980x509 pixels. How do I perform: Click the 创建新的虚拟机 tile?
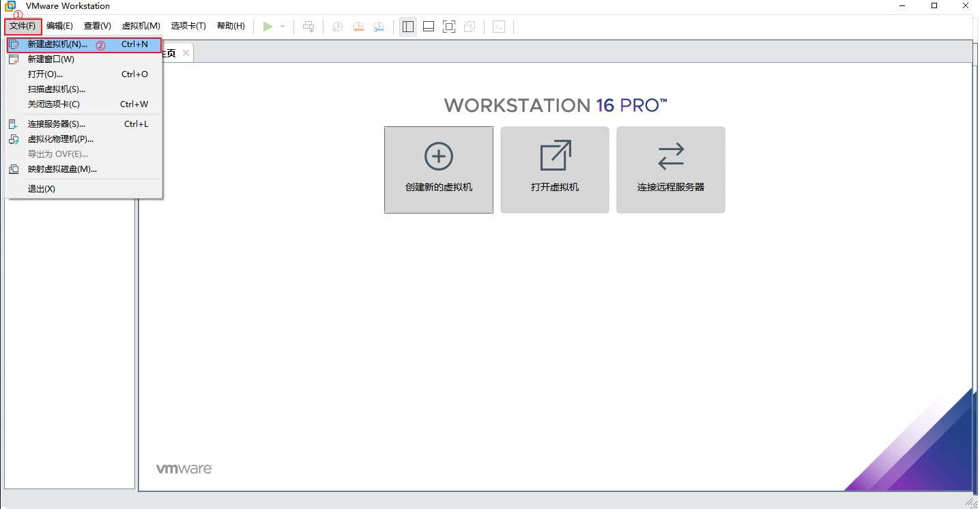(439, 170)
